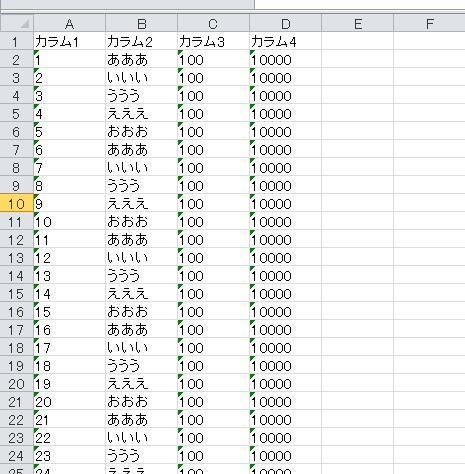Click cell C5 with value 100

214,113
